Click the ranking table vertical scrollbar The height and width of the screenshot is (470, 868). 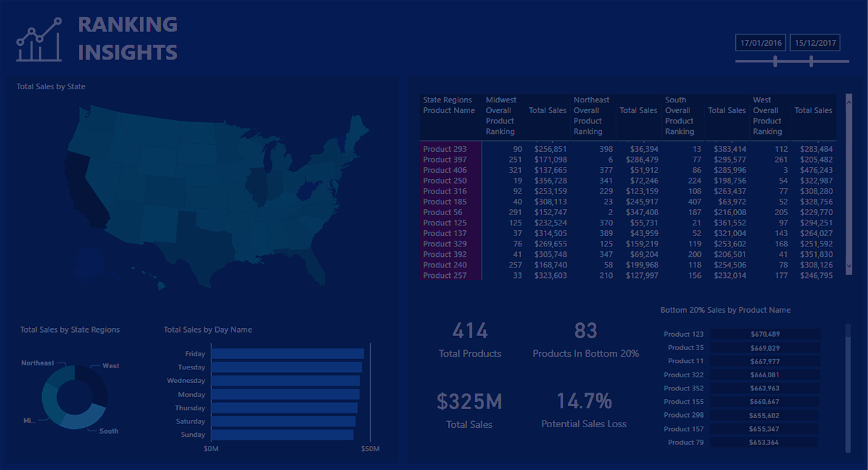(x=849, y=183)
